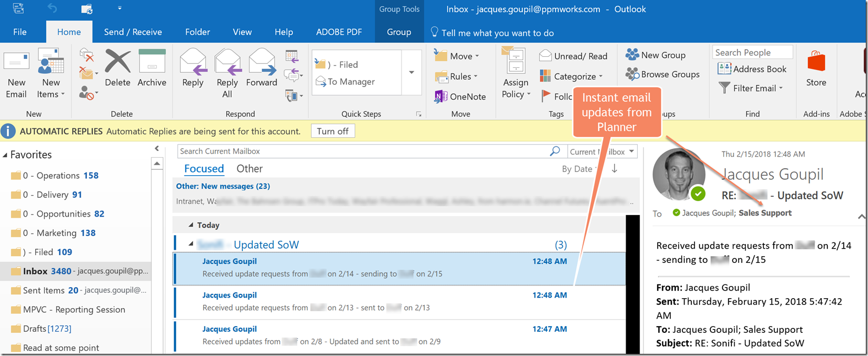Collapse the Favorites section
Viewport: 868px width, 356px height.
pos(5,155)
